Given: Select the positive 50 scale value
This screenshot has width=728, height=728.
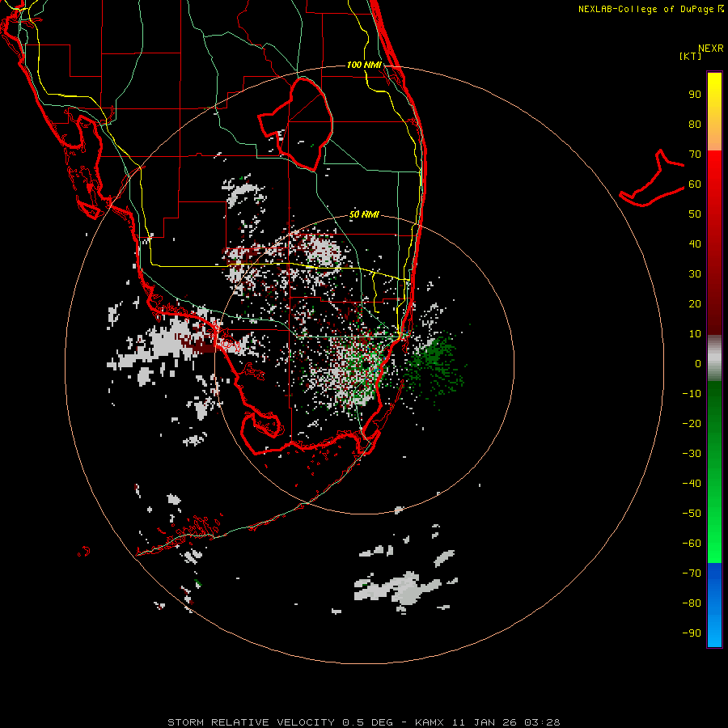Looking at the screenshot, I should (695, 214).
